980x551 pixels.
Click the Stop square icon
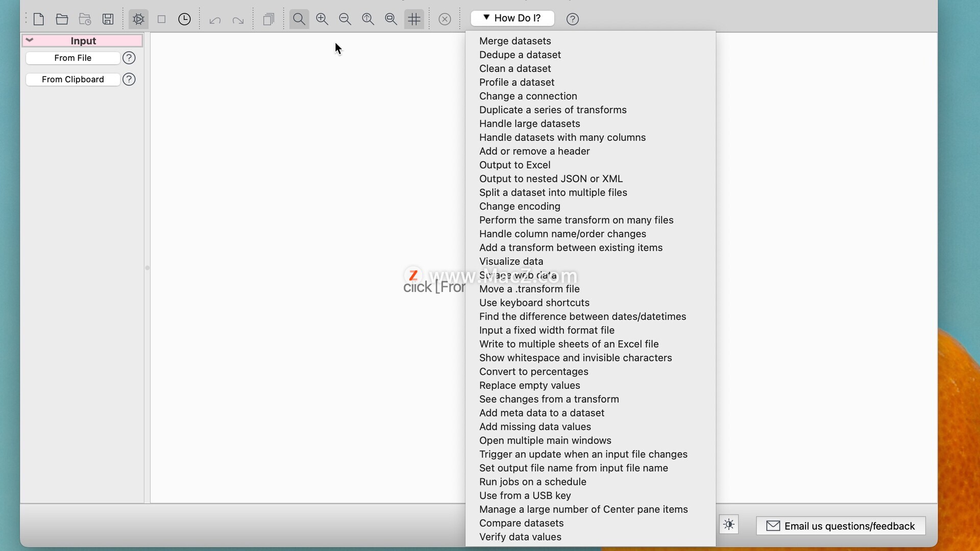click(161, 19)
